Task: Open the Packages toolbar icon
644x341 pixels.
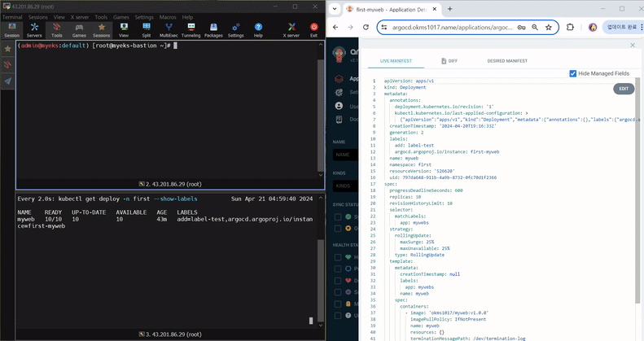Action: click(x=213, y=30)
